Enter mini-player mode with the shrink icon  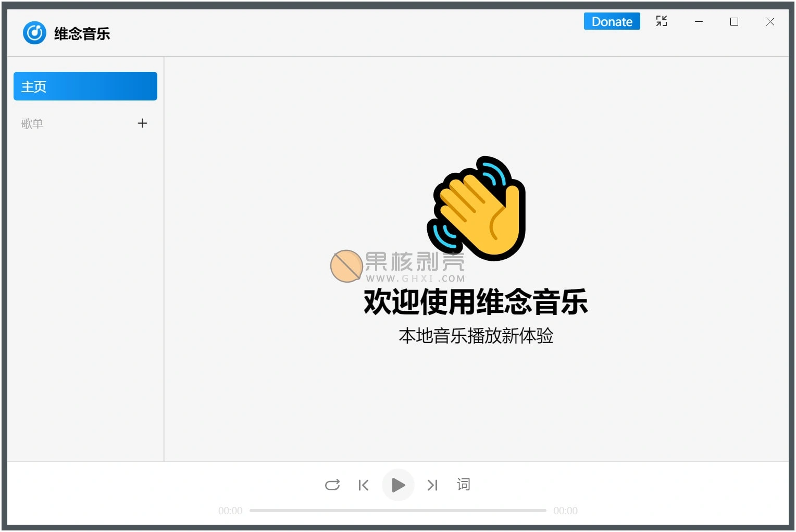click(662, 21)
